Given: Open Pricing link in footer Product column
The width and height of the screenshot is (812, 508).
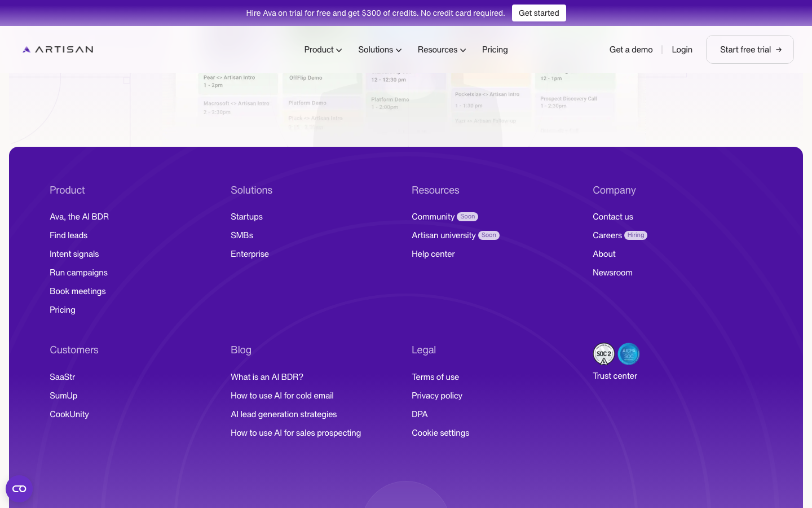Looking at the screenshot, I should point(63,310).
